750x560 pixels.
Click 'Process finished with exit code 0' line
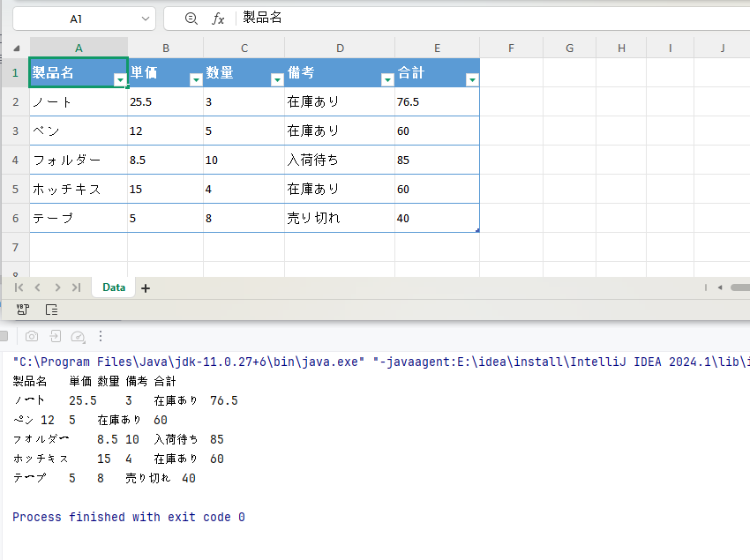(x=129, y=517)
